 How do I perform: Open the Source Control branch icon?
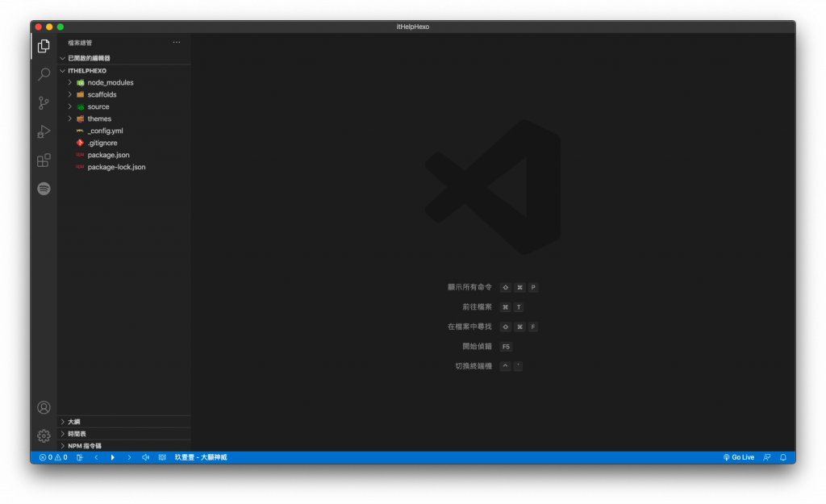(x=44, y=102)
